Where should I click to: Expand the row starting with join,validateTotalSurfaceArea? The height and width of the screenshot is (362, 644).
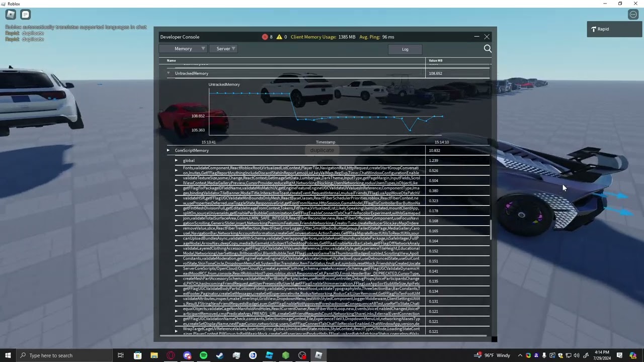176,221
